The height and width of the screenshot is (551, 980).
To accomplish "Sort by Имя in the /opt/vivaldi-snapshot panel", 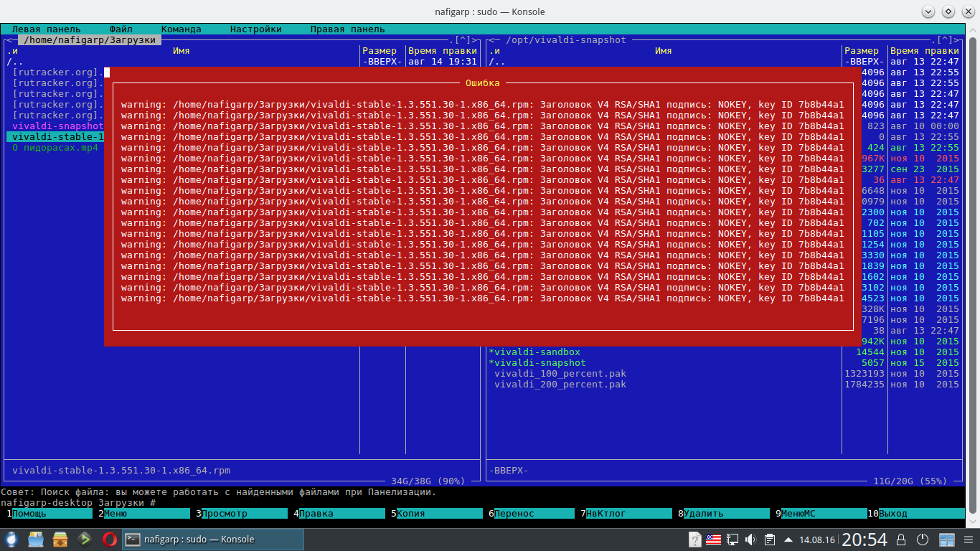I will pyautogui.click(x=664, y=51).
